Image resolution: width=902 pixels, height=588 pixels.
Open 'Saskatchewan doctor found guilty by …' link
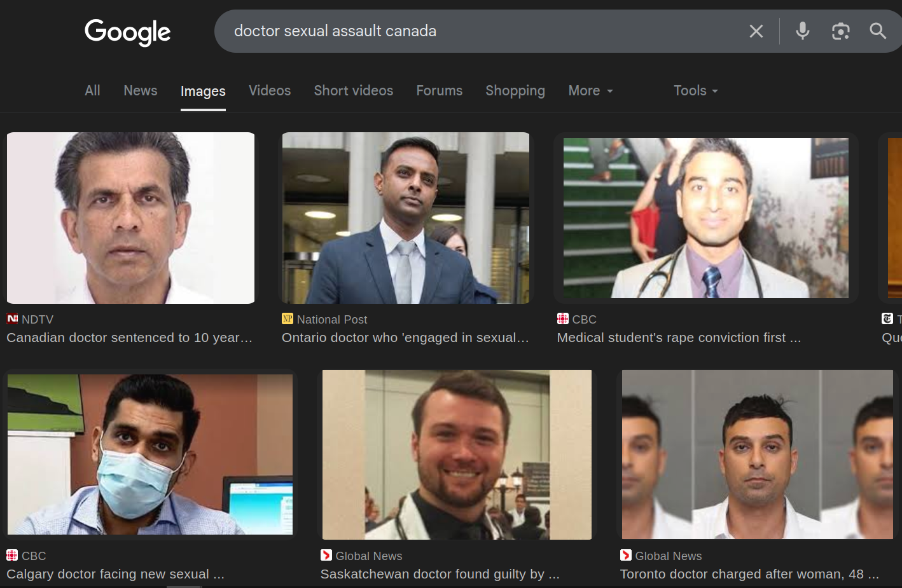440,574
